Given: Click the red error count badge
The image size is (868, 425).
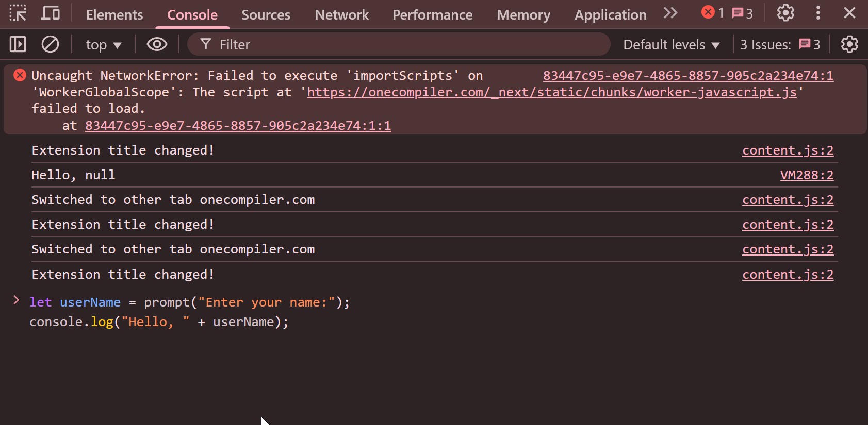Looking at the screenshot, I should pos(713,13).
